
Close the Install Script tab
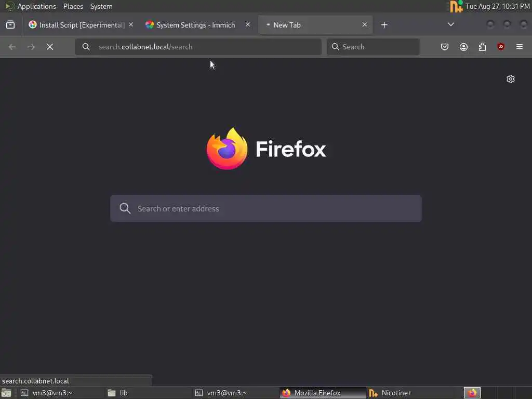pyautogui.click(x=131, y=25)
